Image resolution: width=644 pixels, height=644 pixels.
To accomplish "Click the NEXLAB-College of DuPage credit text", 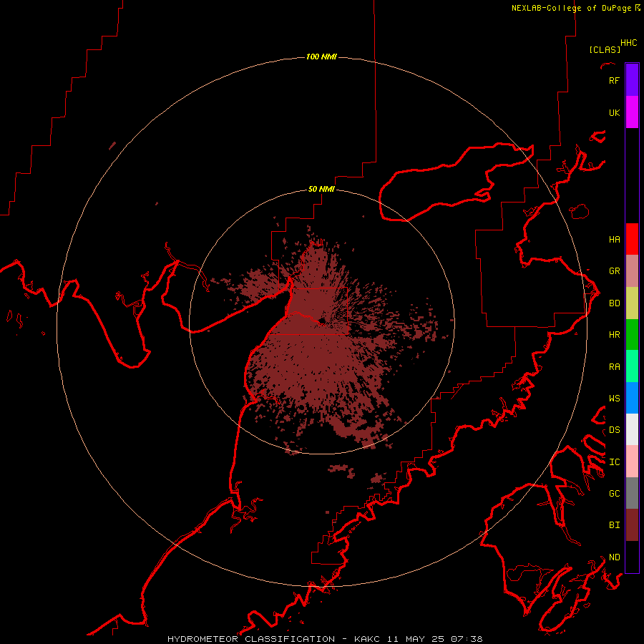I will (x=576, y=8).
